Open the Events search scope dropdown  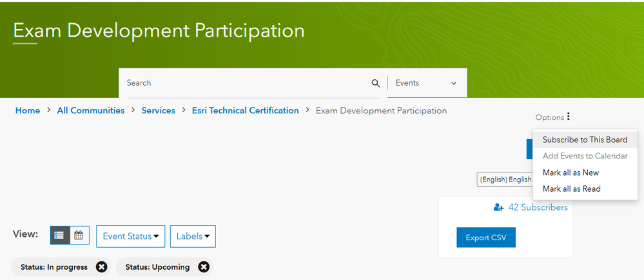[x=426, y=83]
